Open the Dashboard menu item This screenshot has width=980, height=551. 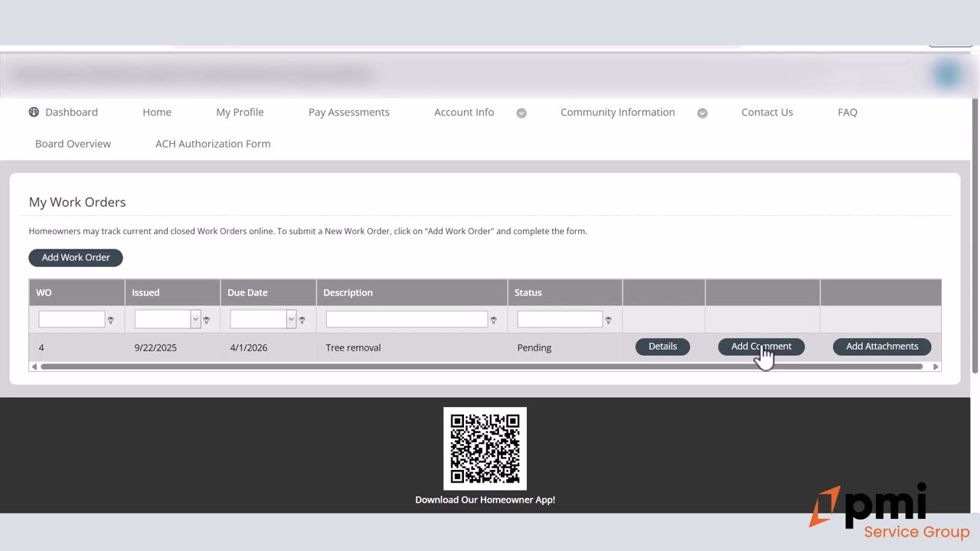click(64, 112)
